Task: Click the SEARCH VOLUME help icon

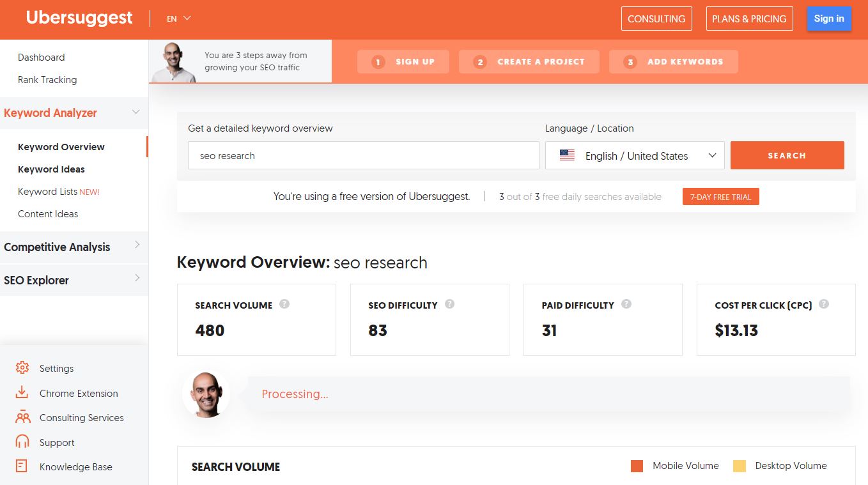Action: (x=284, y=304)
